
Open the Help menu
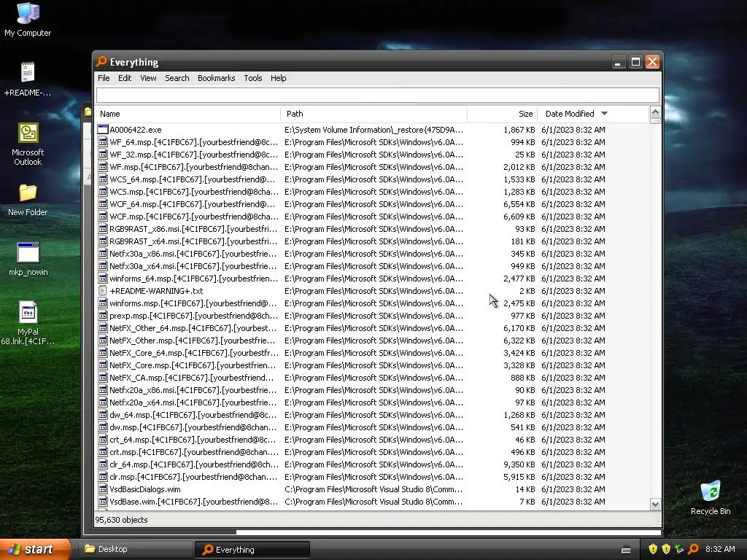click(x=278, y=78)
